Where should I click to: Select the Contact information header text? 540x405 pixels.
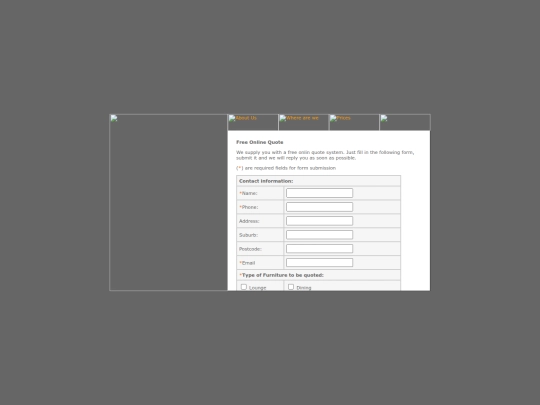(266, 181)
